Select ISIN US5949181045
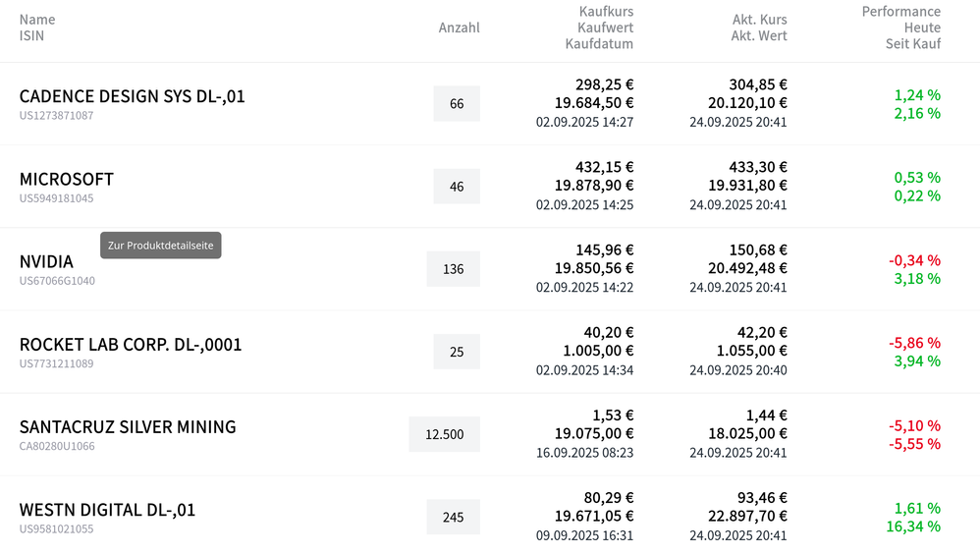The width and height of the screenshot is (980, 554). click(x=56, y=198)
